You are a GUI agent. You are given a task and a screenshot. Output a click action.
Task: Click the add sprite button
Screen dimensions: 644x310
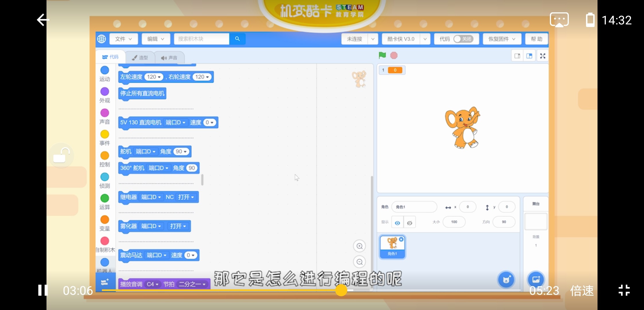point(506,280)
